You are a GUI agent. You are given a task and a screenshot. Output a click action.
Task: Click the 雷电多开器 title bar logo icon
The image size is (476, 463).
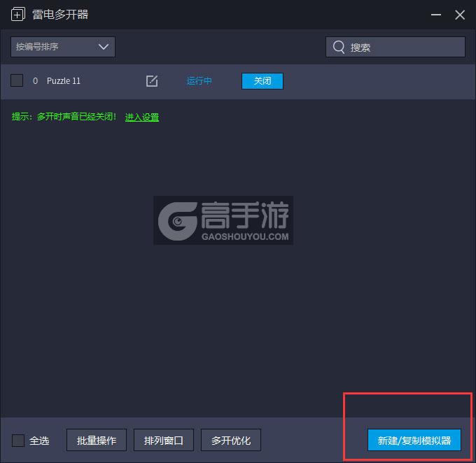tap(18, 14)
